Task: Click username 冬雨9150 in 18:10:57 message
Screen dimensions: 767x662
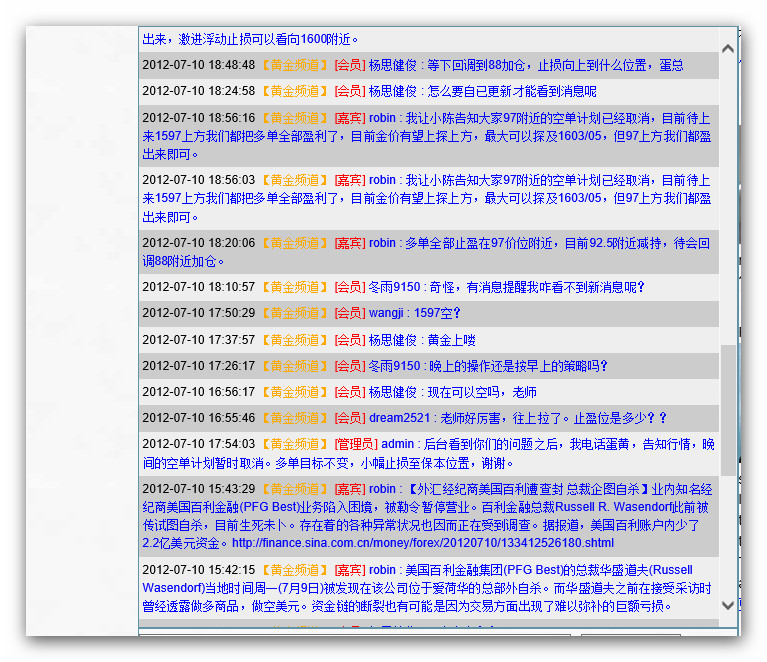Action: [394, 287]
